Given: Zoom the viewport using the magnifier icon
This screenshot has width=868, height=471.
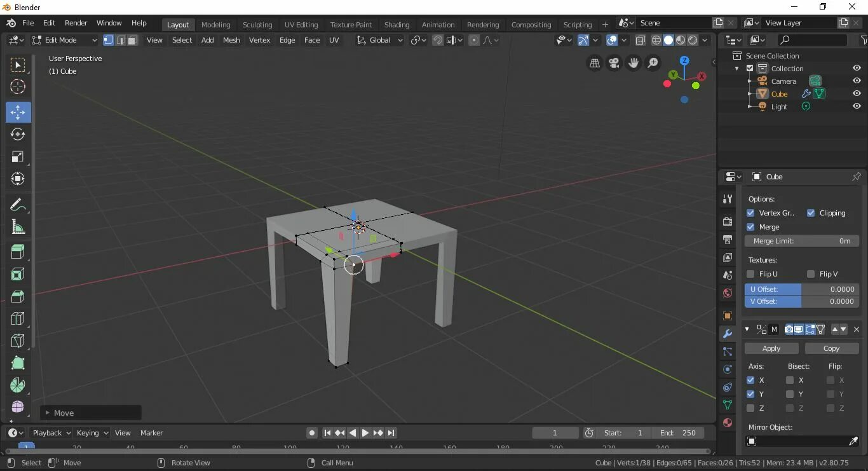Looking at the screenshot, I should coord(653,63).
